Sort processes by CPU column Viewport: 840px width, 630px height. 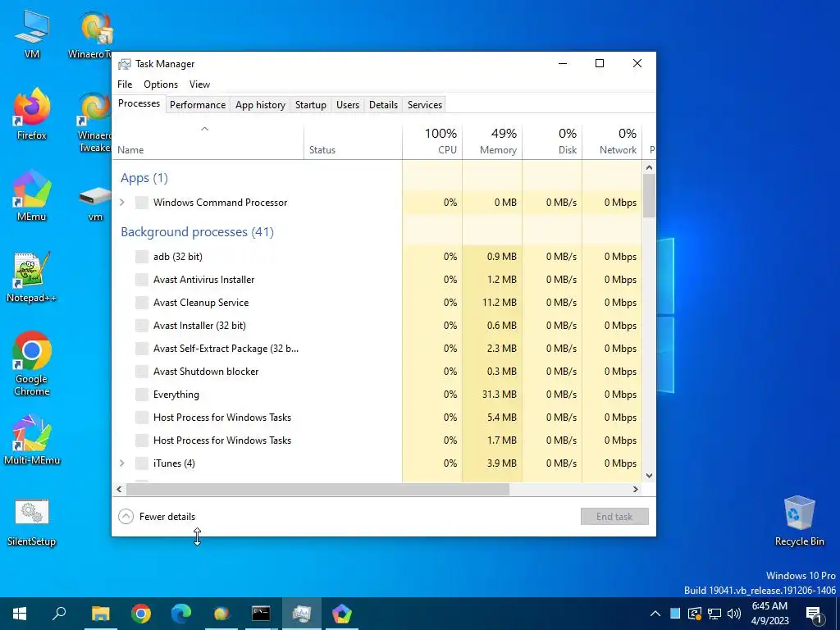432,141
